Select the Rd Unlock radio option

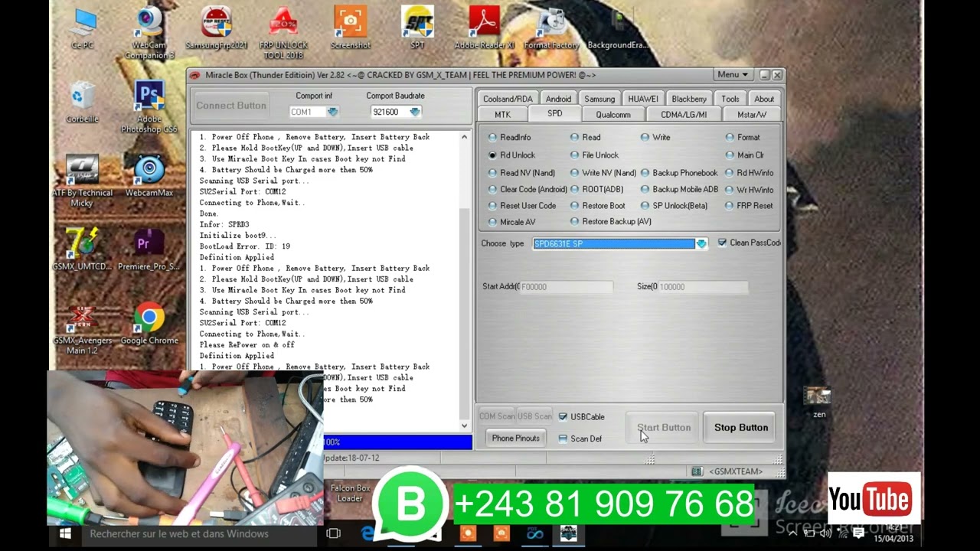click(x=511, y=155)
